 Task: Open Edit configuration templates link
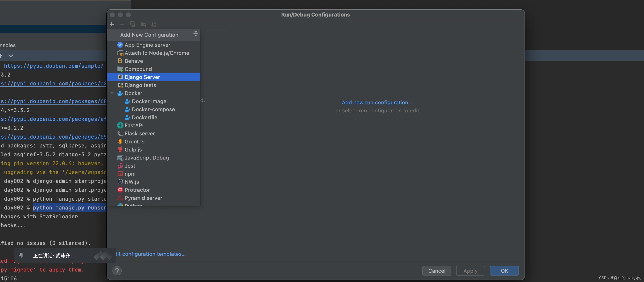[x=151, y=254]
